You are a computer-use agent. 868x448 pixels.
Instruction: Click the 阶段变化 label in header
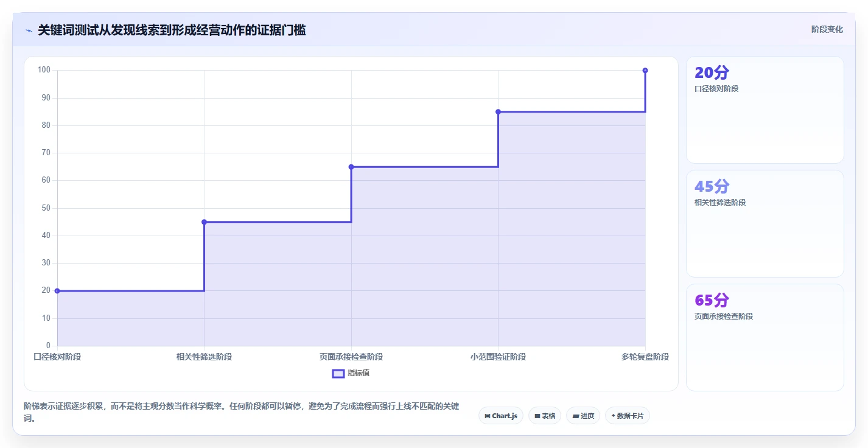tap(827, 29)
